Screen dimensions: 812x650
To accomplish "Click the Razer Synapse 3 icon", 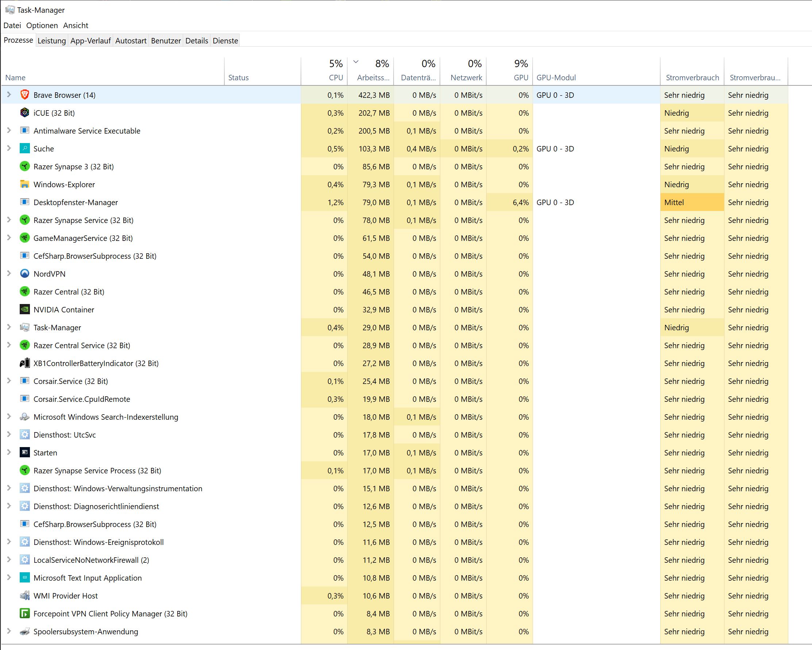I will coord(24,166).
